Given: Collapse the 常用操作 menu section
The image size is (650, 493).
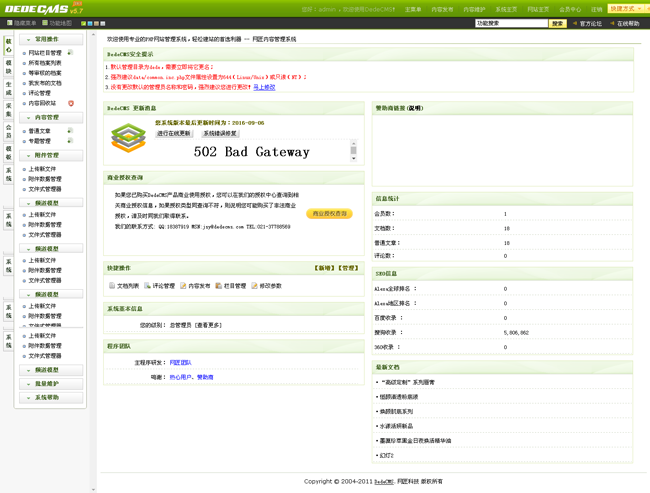Looking at the screenshot, I should pyautogui.click(x=51, y=39).
